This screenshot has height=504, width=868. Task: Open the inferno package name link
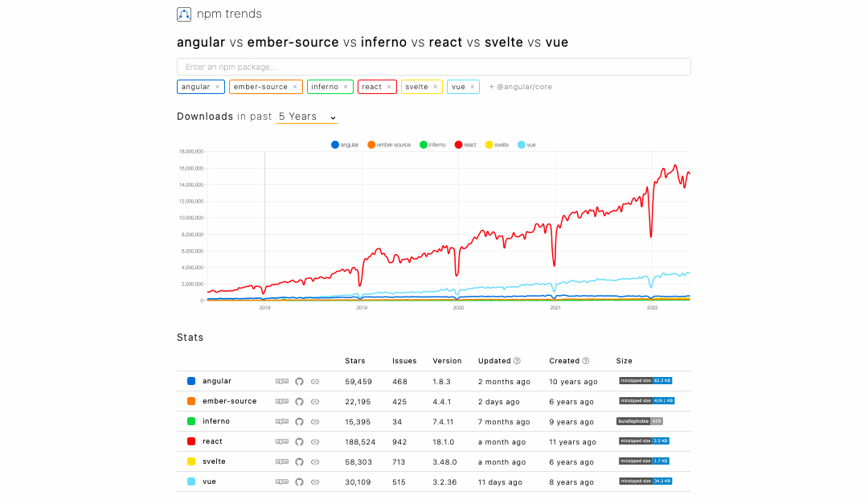216,421
